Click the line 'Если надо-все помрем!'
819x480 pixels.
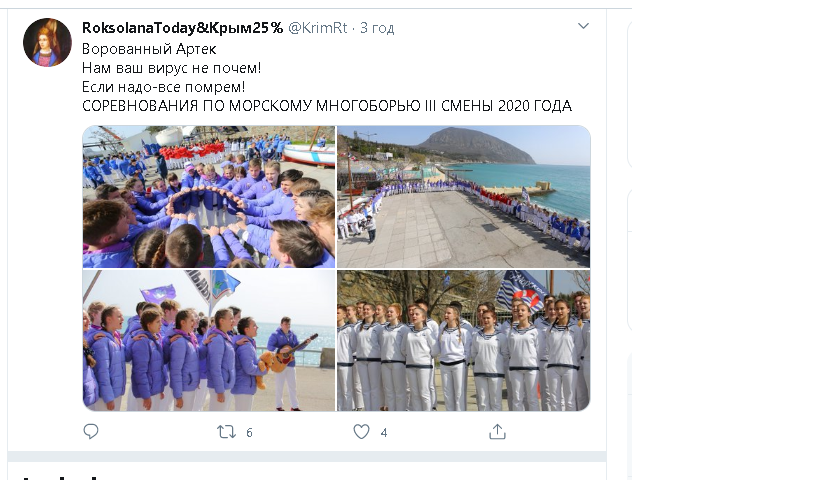coord(163,87)
